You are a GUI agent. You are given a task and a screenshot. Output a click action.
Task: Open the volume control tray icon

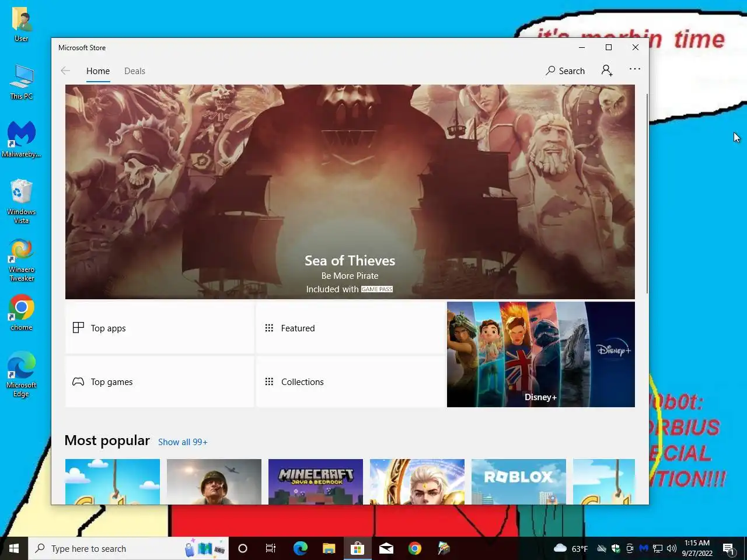672,548
